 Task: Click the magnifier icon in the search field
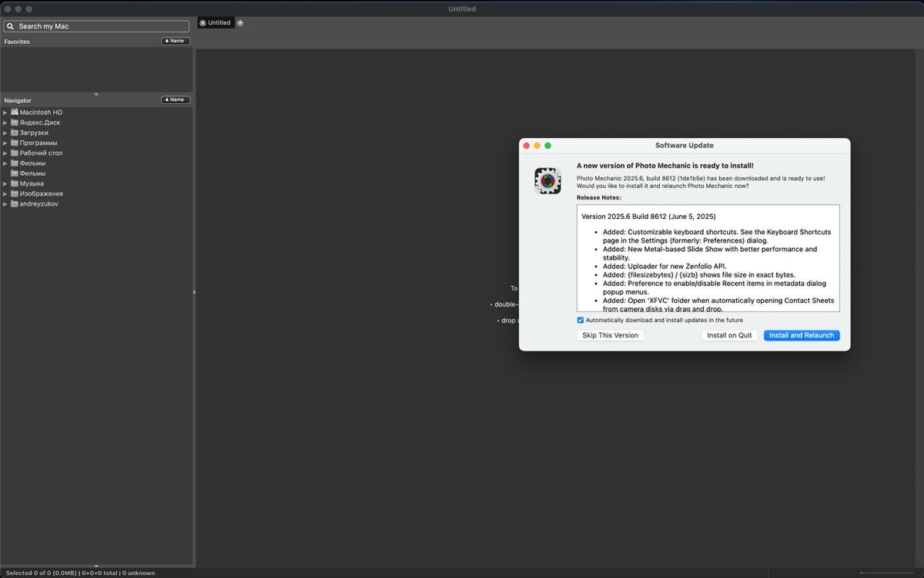11,26
